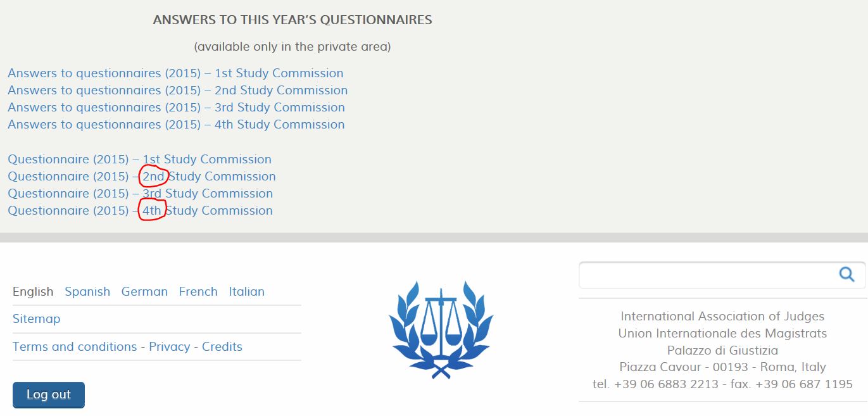Select the English language option
The height and width of the screenshot is (416, 868).
(x=33, y=292)
